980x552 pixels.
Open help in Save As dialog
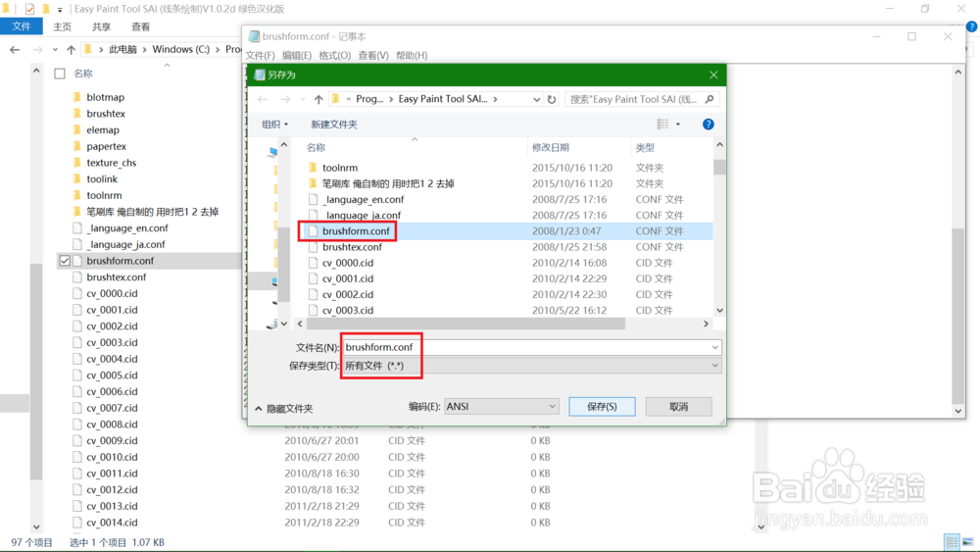709,124
